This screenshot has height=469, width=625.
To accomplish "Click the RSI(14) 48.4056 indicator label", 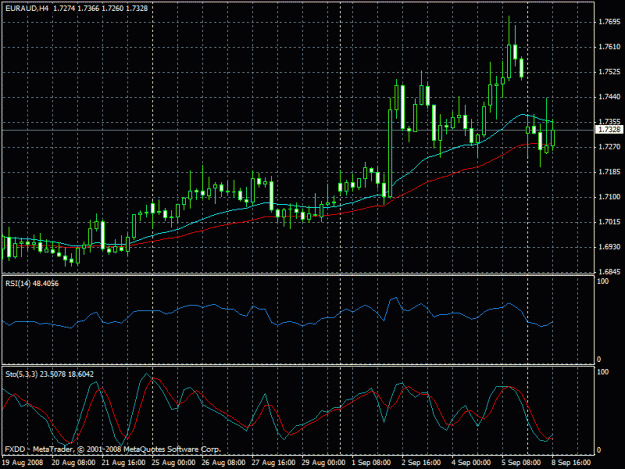I will (32, 283).
